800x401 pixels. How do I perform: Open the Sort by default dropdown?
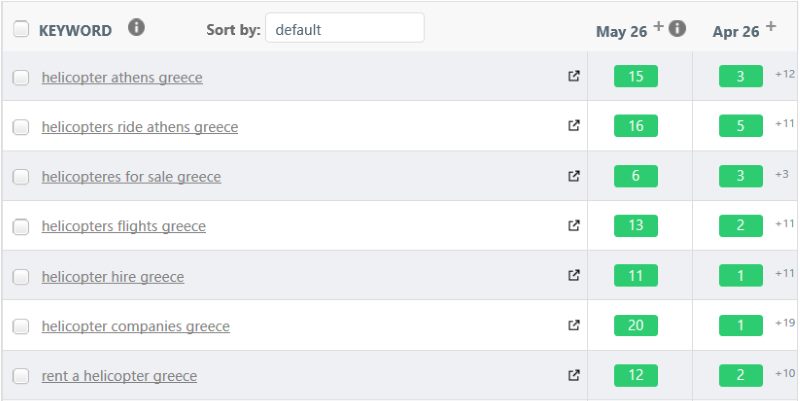345,28
